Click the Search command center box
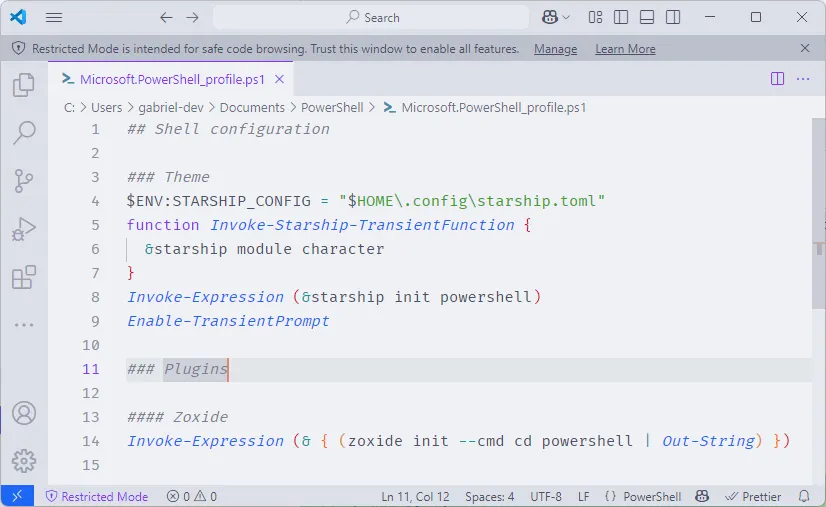Image resolution: width=826 pixels, height=507 pixels. pos(371,17)
